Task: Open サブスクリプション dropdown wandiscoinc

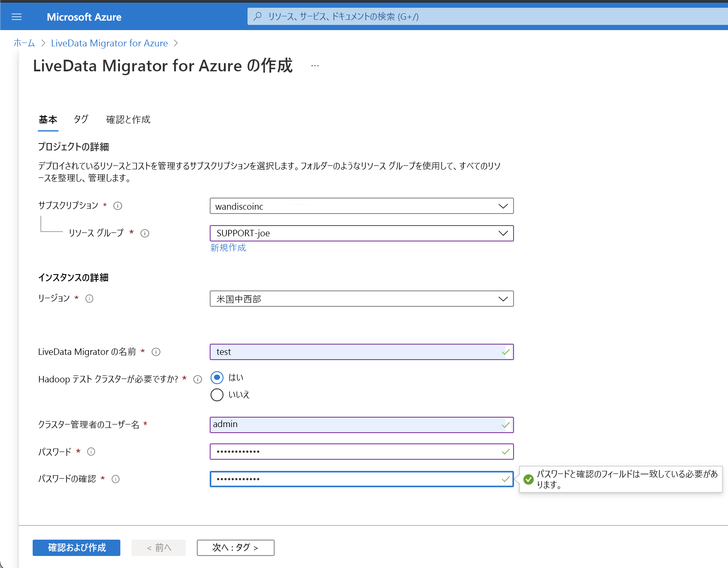Action: point(362,206)
